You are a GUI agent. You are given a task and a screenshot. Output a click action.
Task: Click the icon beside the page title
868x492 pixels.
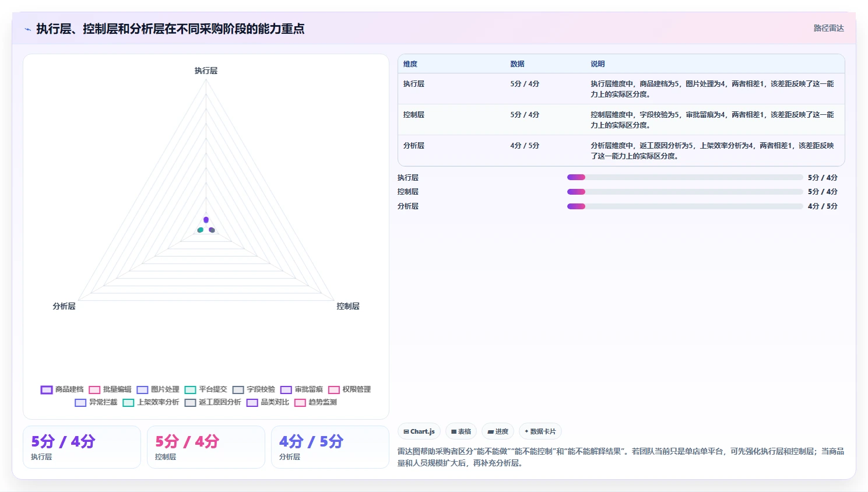[x=27, y=29]
